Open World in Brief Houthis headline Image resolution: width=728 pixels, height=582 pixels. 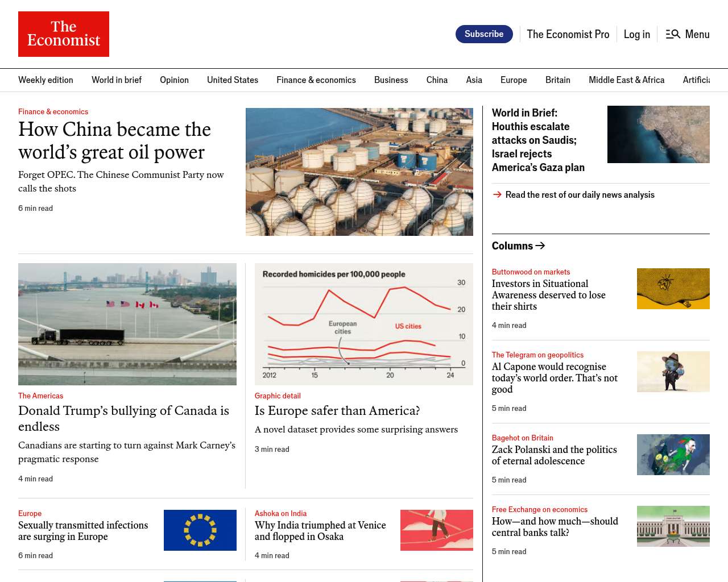[x=538, y=140]
